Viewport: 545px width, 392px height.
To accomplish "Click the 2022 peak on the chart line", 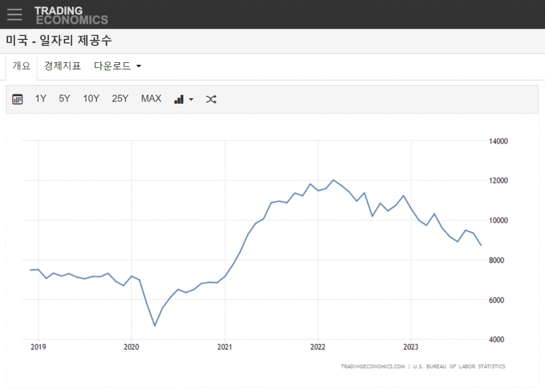I will (333, 180).
